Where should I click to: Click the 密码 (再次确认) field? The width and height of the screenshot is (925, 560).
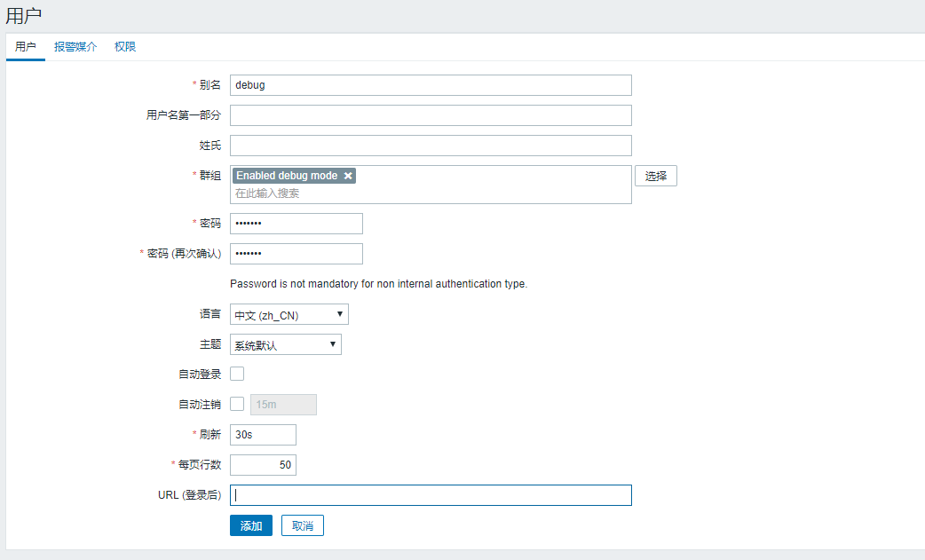(x=296, y=253)
